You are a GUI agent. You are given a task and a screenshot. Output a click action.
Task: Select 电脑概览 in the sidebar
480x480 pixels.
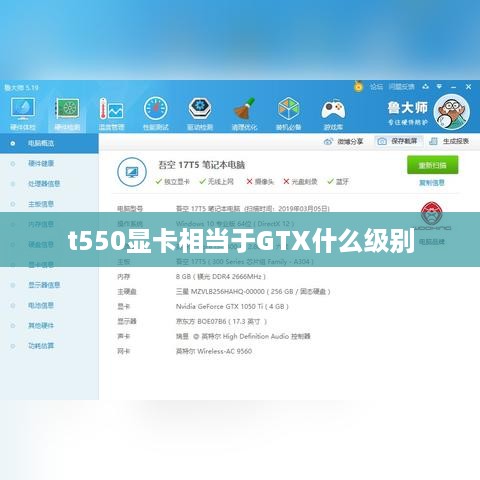pyautogui.click(x=49, y=143)
